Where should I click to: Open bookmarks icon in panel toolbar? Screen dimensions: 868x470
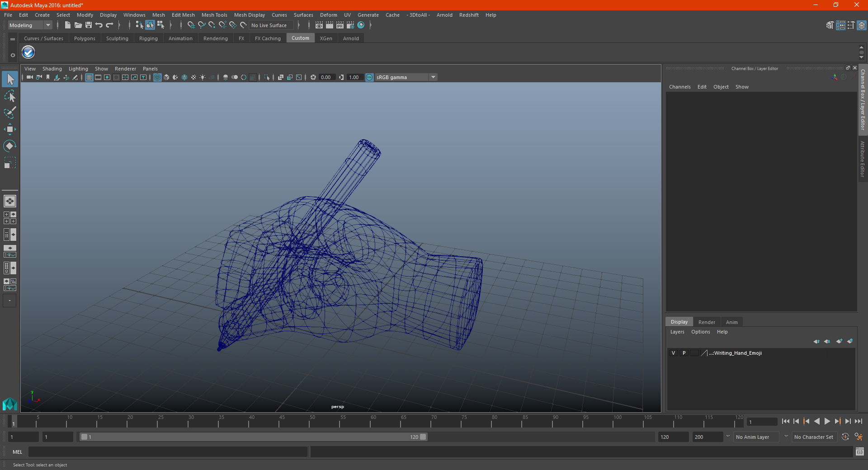click(x=48, y=77)
